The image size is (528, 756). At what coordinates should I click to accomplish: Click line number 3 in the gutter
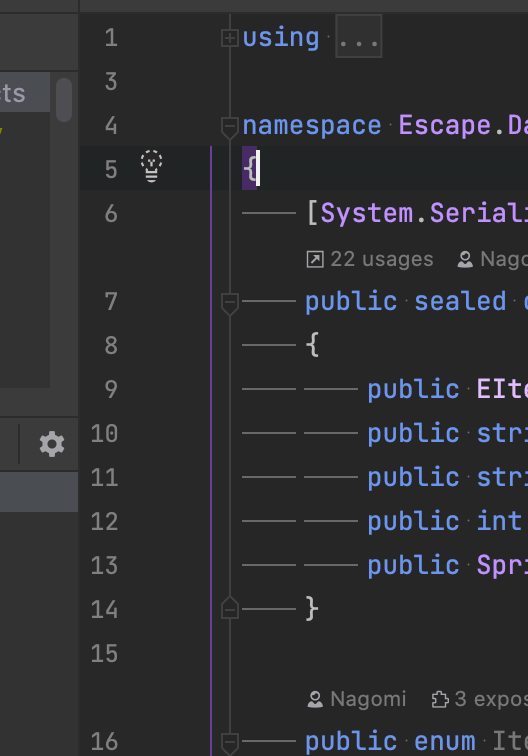tap(111, 81)
